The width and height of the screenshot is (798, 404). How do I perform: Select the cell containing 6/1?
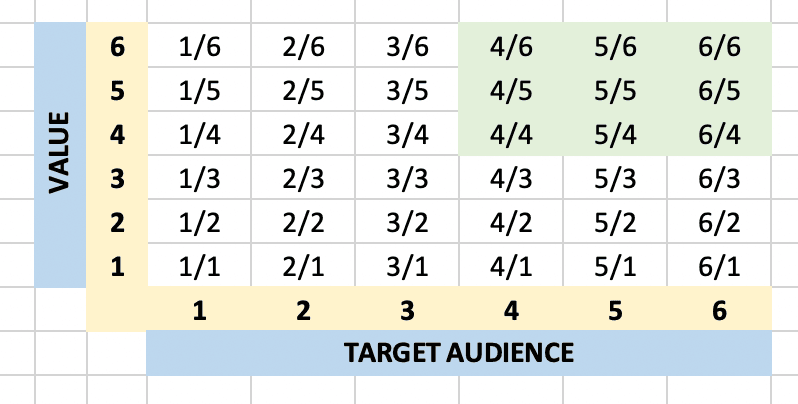(x=719, y=267)
